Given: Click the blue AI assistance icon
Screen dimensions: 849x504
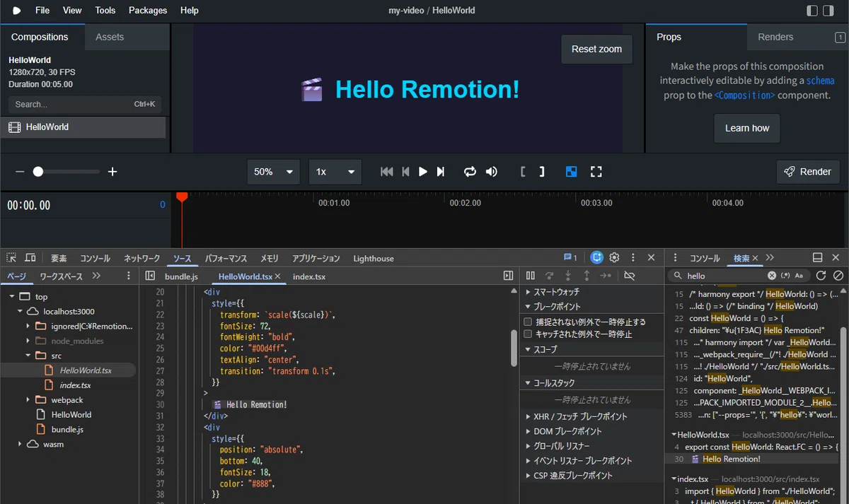Looking at the screenshot, I should (x=597, y=258).
